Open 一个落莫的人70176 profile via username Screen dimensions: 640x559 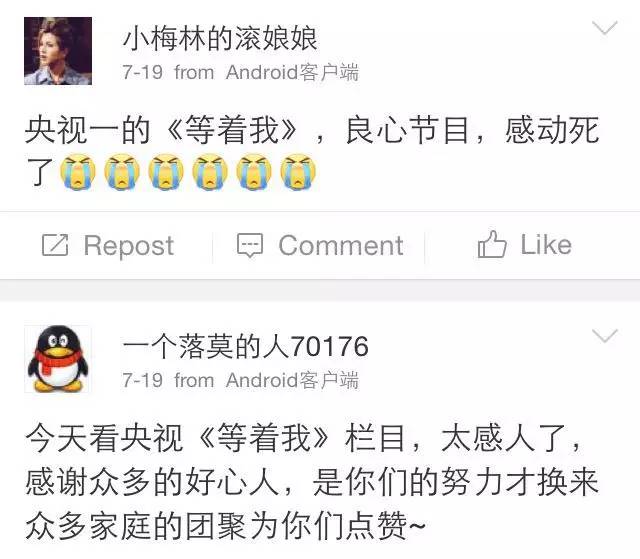coord(246,346)
